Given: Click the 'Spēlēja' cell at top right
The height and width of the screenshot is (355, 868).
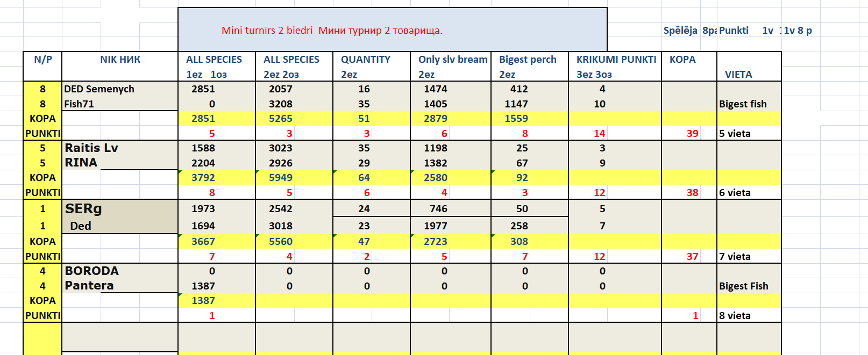Looking at the screenshot, I should coord(680,31).
